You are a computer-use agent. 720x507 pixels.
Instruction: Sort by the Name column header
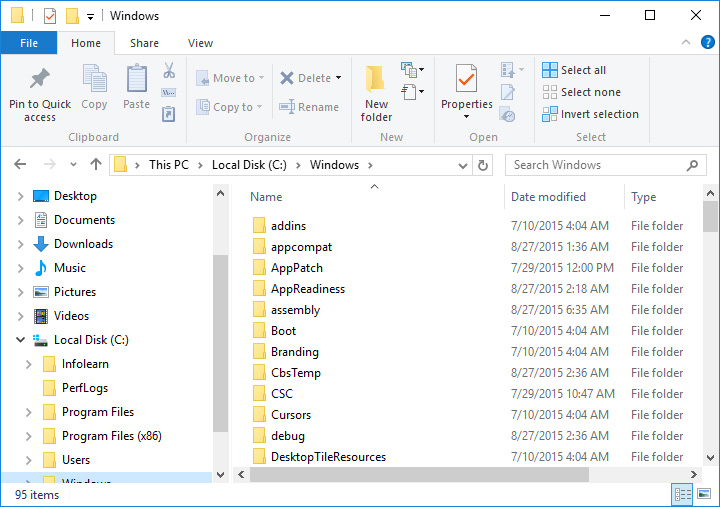(266, 197)
